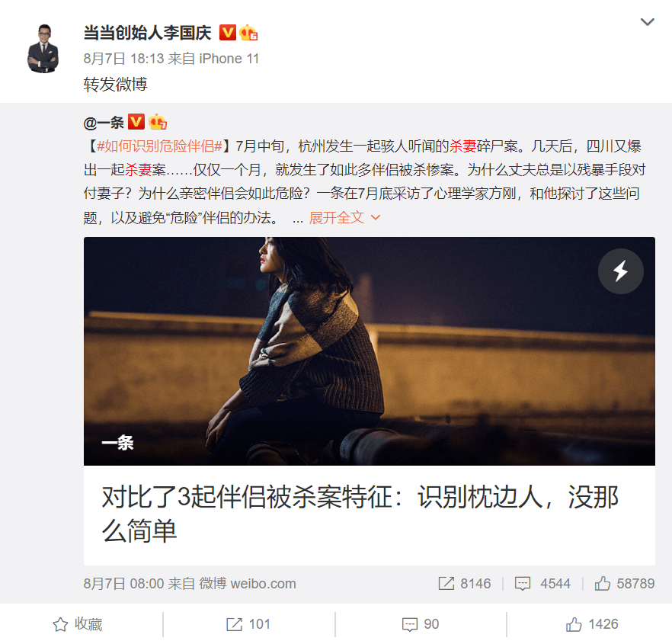Click the lightning bolt icon on article image
Screen dimensions: 672x644
(620, 271)
